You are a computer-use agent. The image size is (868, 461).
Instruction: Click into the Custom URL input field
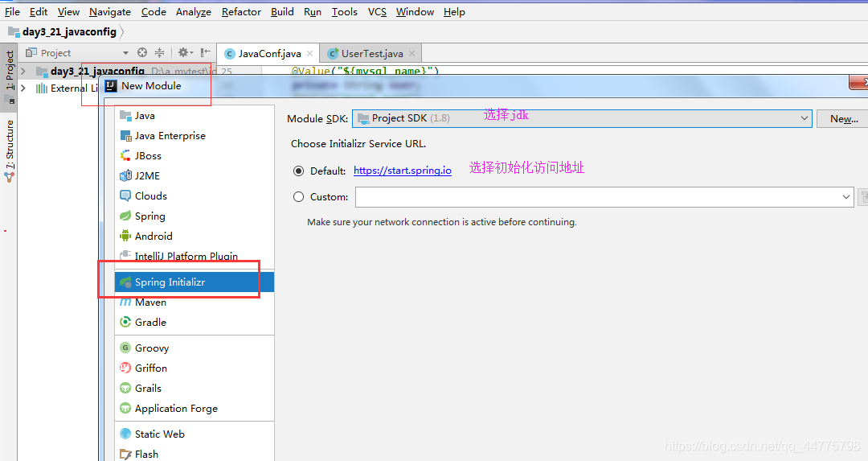click(x=598, y=197)
